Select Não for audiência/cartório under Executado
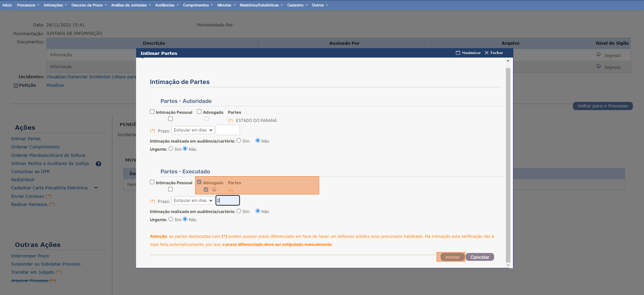Viewport: 644px width, 295px height. (257, 211)
